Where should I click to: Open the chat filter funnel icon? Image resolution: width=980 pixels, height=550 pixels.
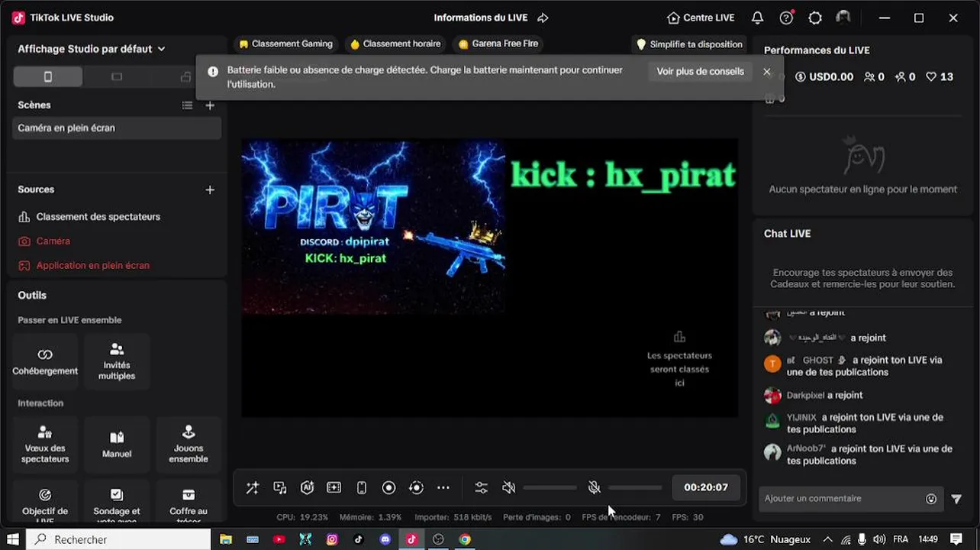point(956,499)
